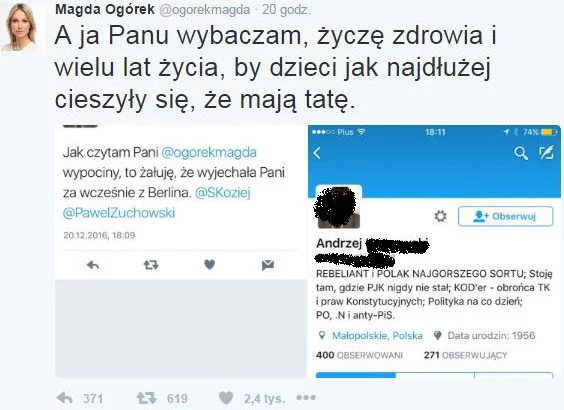This screenshot has width=564, height=410.
Task: Click the reply arrow showing 371 replies
Action: click(x=65, y=398)
